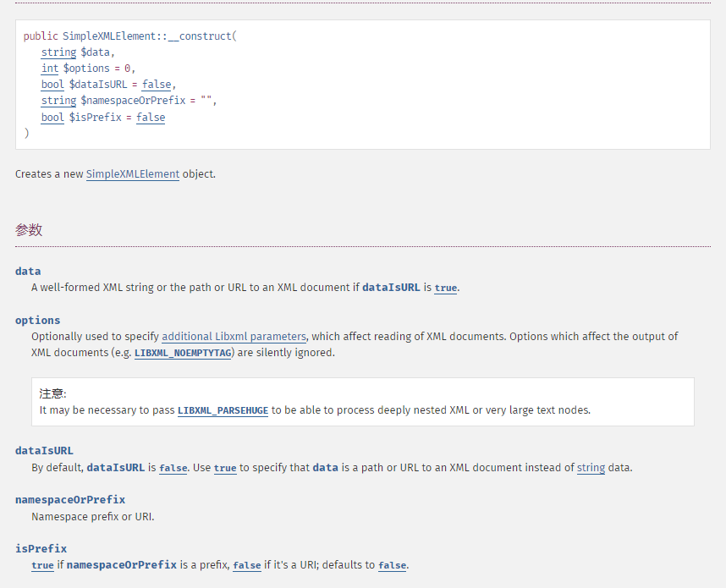Click string type before $namespaceOrPrefix
Screen dimensions: 726x588
pyautogui.click(x=58, y=101)
